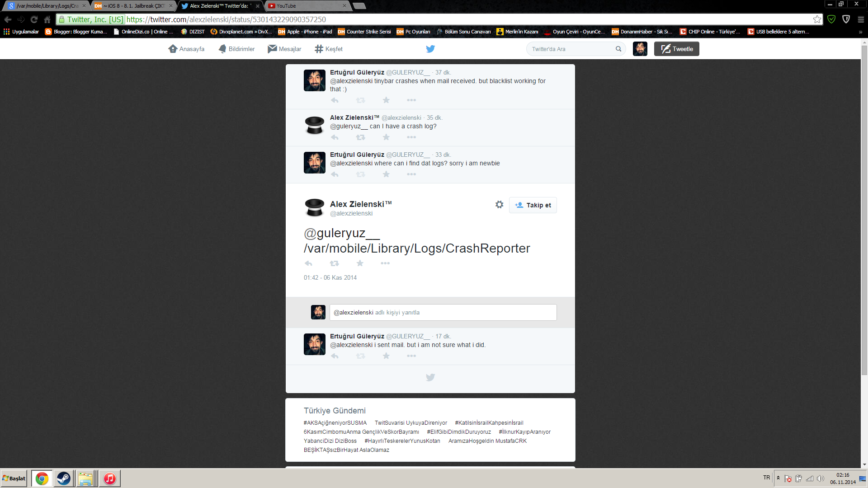868x488 pixels.
Task: Retweet 'where can i find dat logs' tweet
Action: 360,174
